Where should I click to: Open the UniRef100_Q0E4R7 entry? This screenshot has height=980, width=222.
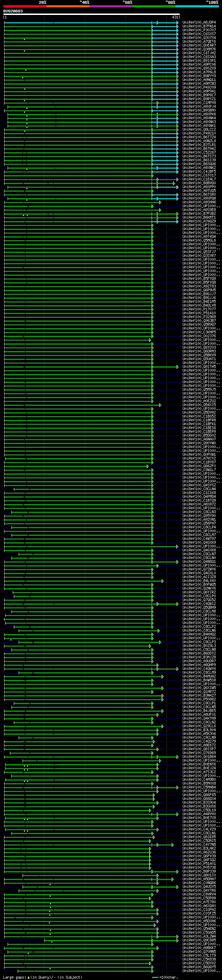point(199,45)
